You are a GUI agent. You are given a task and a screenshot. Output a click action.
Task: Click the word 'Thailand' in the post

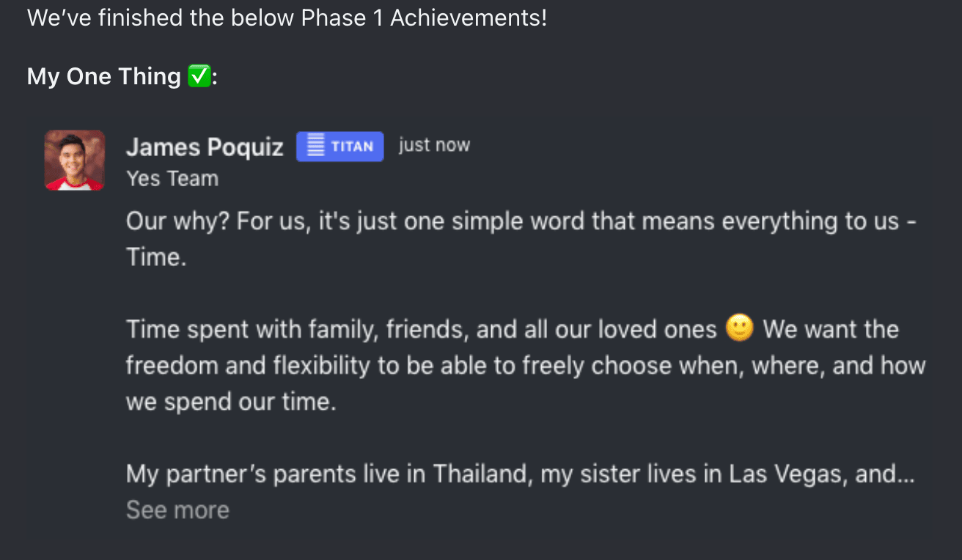(480, 474)
